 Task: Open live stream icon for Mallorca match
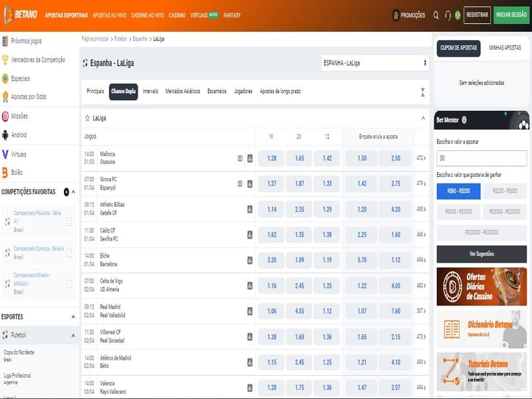tap(240, 158)
